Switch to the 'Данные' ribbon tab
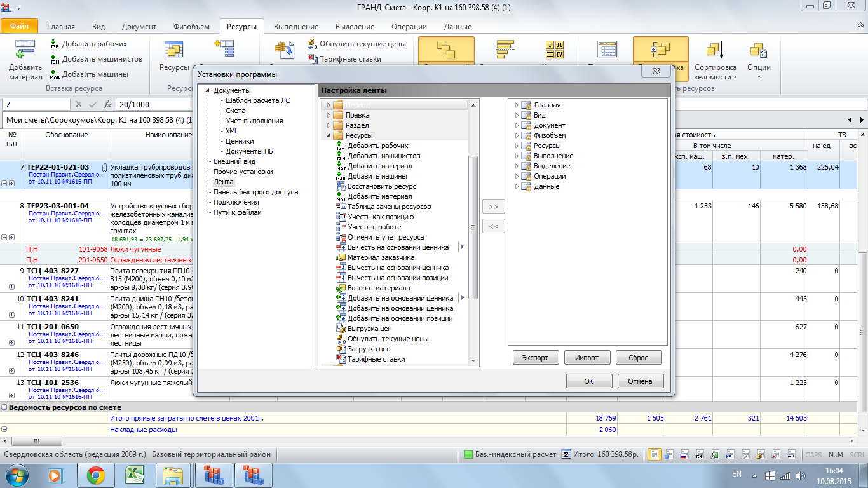 [x=458, y=27]
